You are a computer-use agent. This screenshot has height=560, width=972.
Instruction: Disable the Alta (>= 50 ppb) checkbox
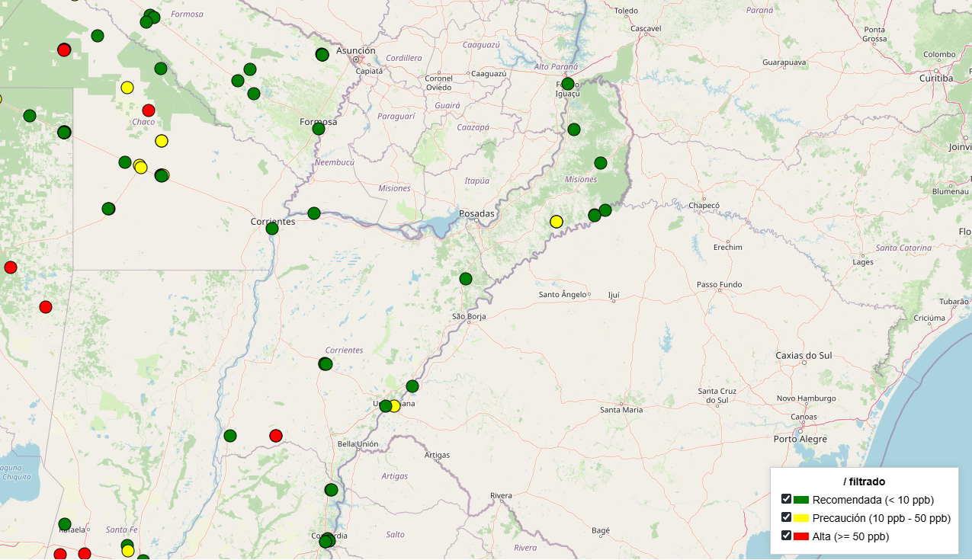coord(787,536)
